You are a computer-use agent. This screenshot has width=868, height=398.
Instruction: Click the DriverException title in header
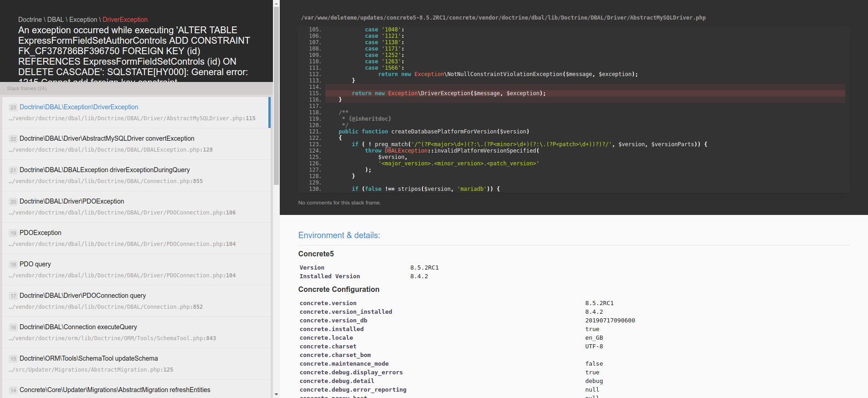pyautogui.click(x=125, y=20)
